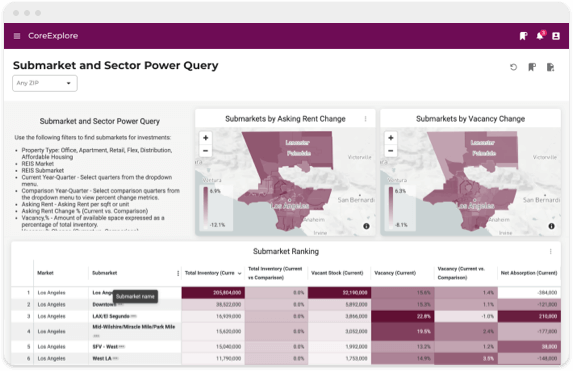Click the Asking Rent legend color gradient
The height and width of the screenshot is (371, 573).
click(x=206, y=208)
